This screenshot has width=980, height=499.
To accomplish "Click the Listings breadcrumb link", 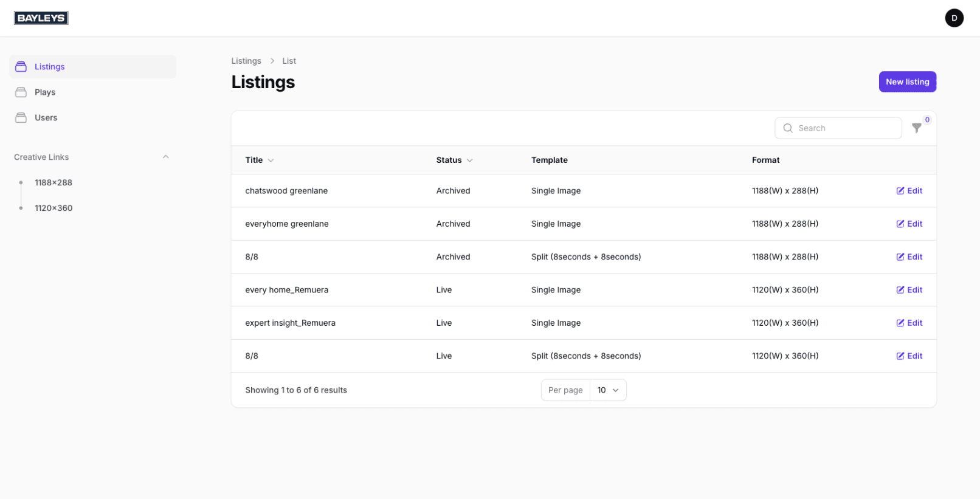I will point(246,61).
